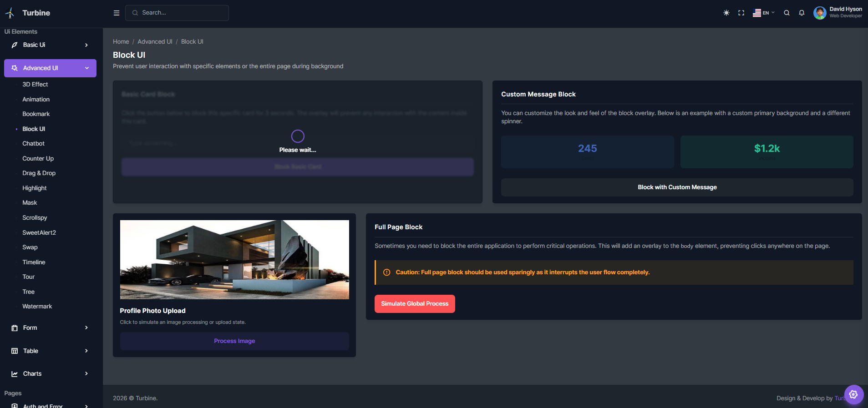Click the Advanced UI sidebar icon
The image size is (868, 408).
pyautogui.click(x=15, y=68)
